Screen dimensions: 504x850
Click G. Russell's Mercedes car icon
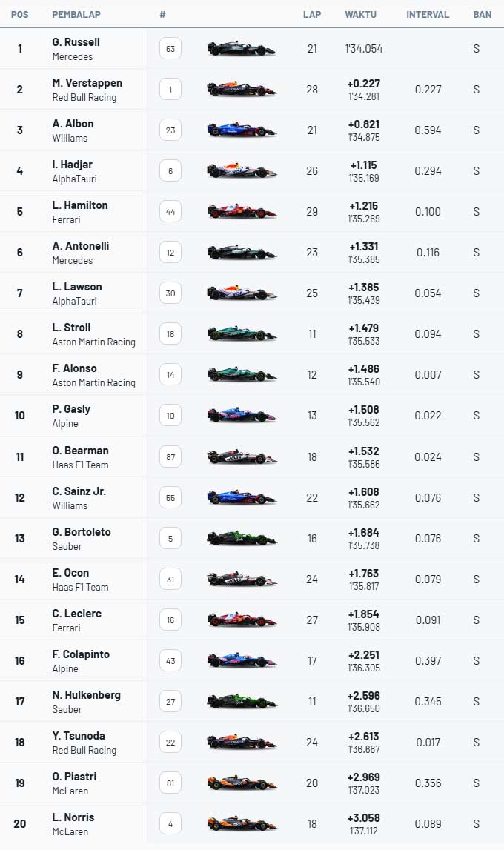[x=241, y=49]
